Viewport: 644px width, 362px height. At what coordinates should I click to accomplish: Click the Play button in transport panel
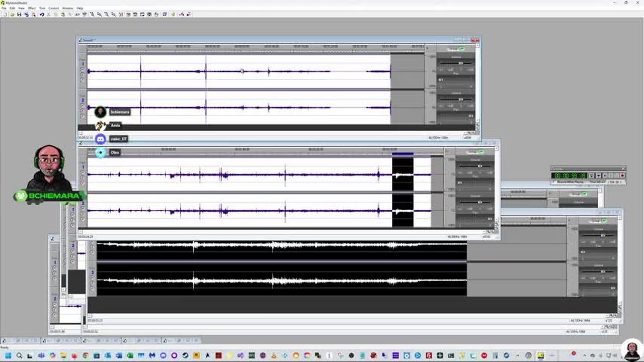(x=605, y=175)
